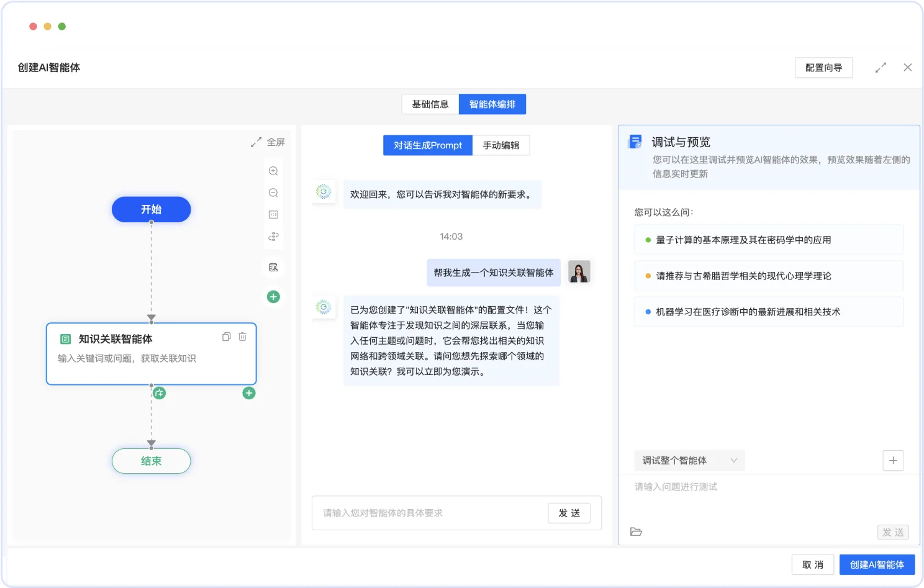Choose the 对话生成Prompt tab
The height and width of the screenshot is (588, 924).
pos(428,145)
